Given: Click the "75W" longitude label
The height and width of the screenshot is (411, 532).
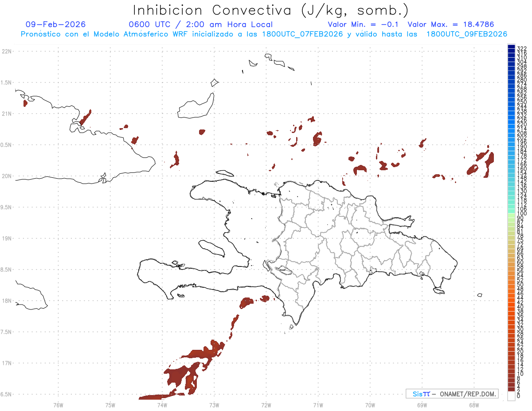Looking at the screenshot, I should click(110, 405).
